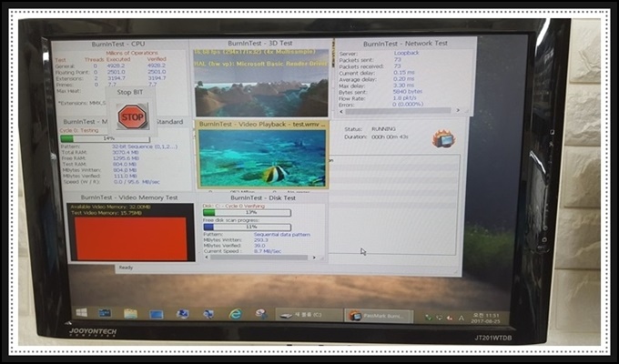619x364 pixels.
Task: Click the '39.0' MBytes Verified value
Action: click(x=259, y=245)
